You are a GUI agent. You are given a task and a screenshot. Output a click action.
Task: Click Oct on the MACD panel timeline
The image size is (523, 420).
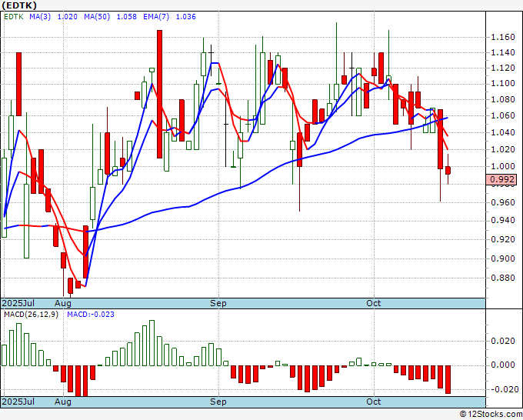coord(374,402)
